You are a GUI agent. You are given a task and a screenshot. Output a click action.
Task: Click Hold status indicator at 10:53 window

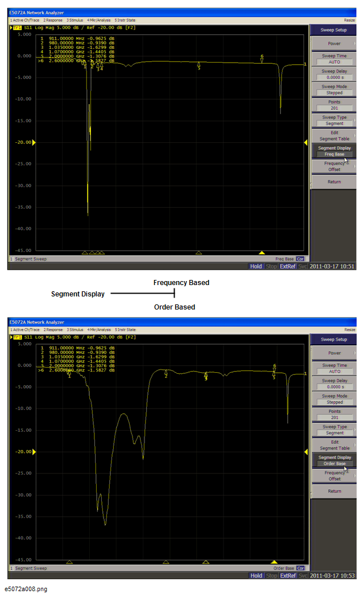pyautogui.click(x=256, y=575)
